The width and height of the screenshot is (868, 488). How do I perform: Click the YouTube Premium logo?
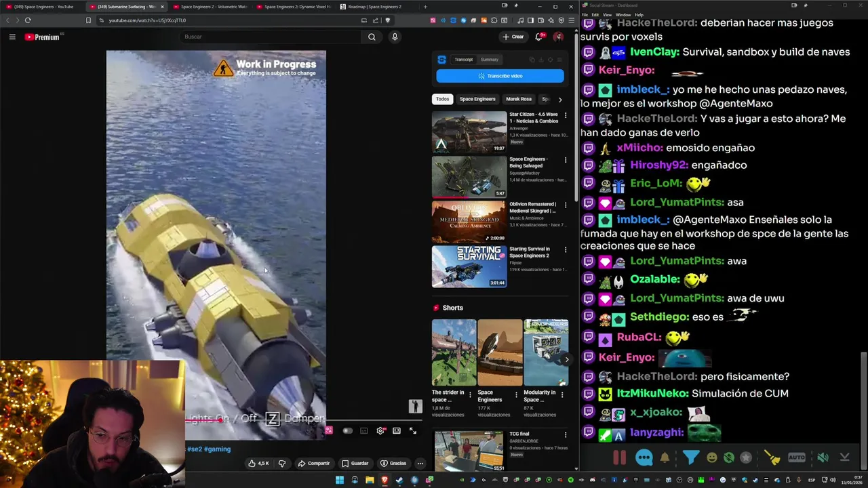point(42,37)
